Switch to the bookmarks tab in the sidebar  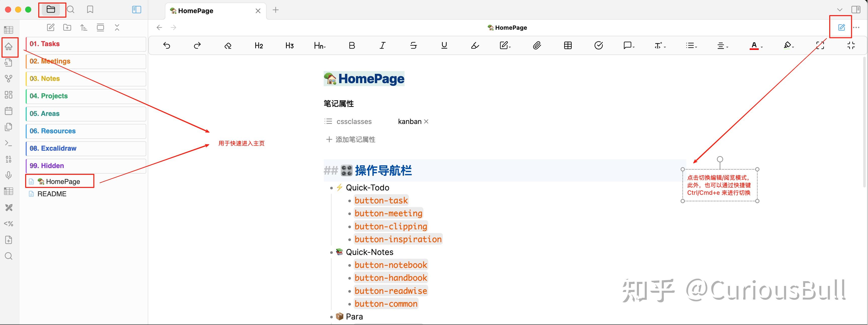[90, 10]
